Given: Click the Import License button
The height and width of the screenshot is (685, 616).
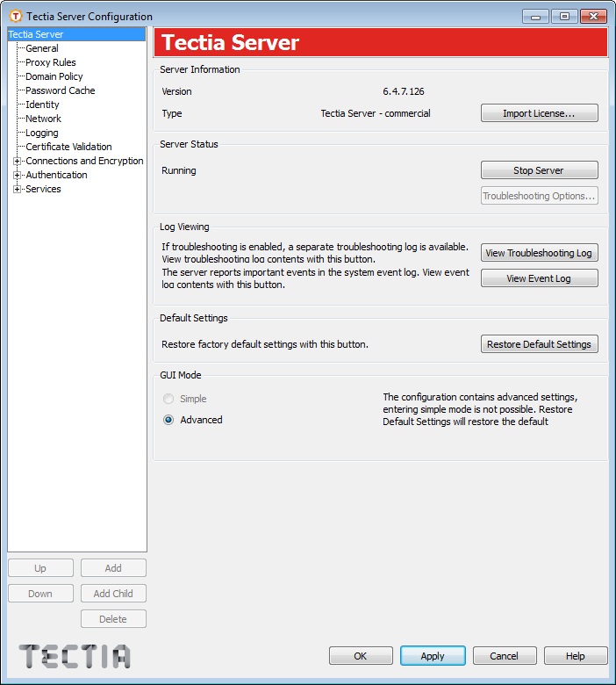Looking at the screenshot, I should [x=539, y=113].
